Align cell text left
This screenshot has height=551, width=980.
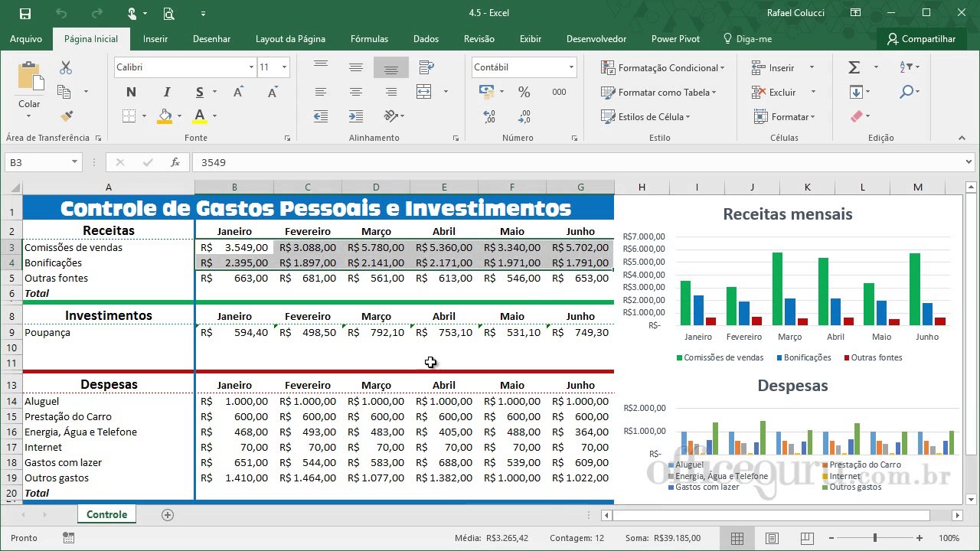point(321,92)
